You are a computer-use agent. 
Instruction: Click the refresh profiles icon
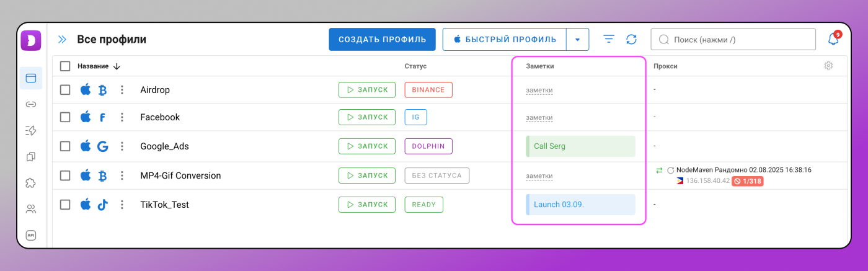631,40
